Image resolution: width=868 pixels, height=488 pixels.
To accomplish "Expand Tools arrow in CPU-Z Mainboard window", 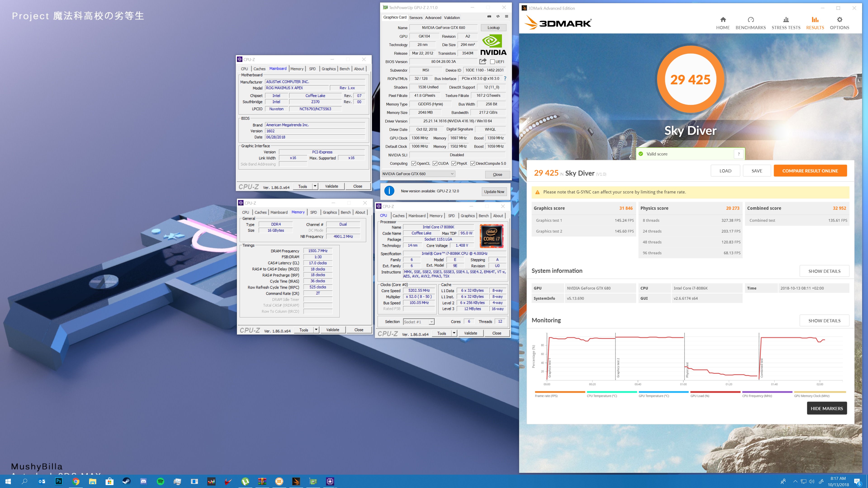I will coord(315,186).
